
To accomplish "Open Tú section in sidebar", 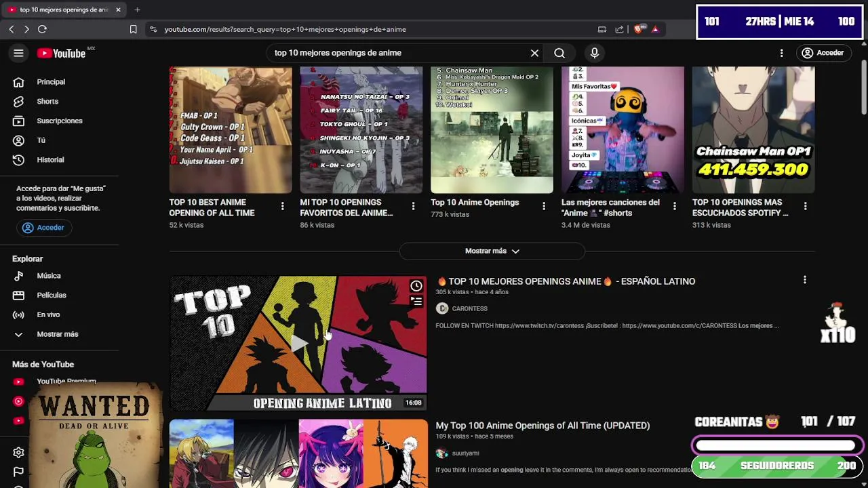I will coord(41,140).
